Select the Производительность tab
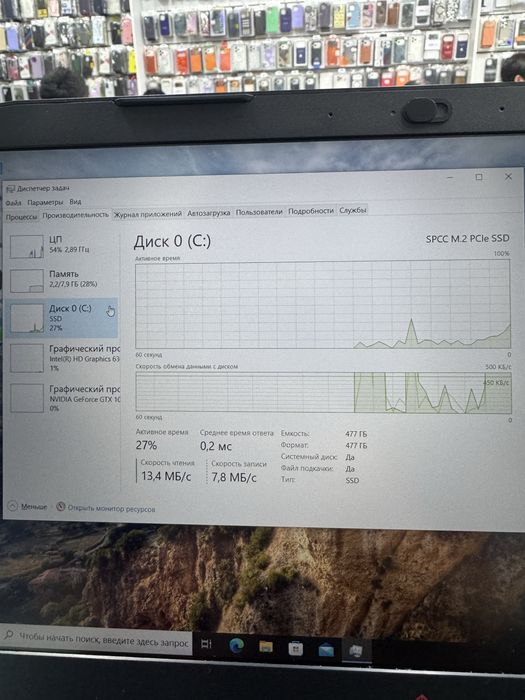525x700 pixels. (x=75, y=215)
